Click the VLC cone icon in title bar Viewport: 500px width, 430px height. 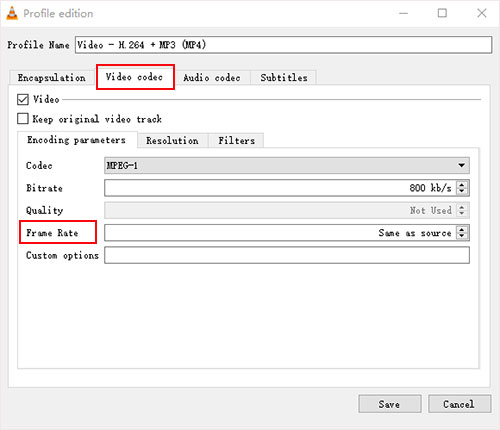12,13
